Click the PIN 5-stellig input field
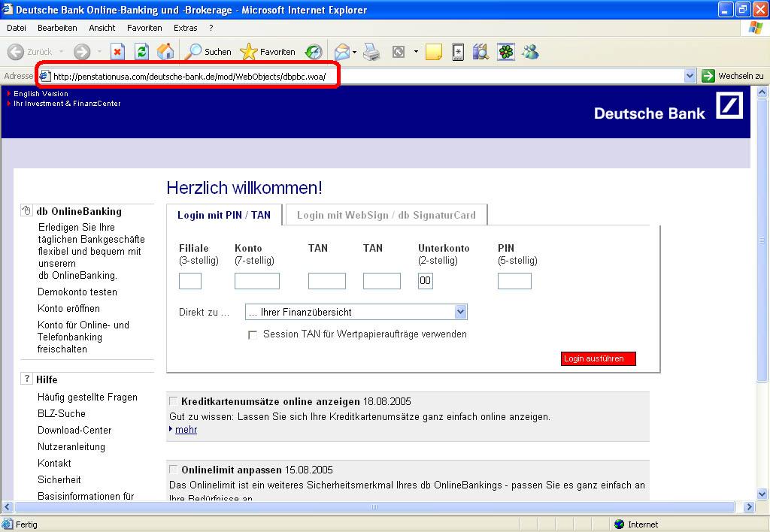Image resolution: width=770 pixels, height=532 pixels. click(x=514, y=281)
